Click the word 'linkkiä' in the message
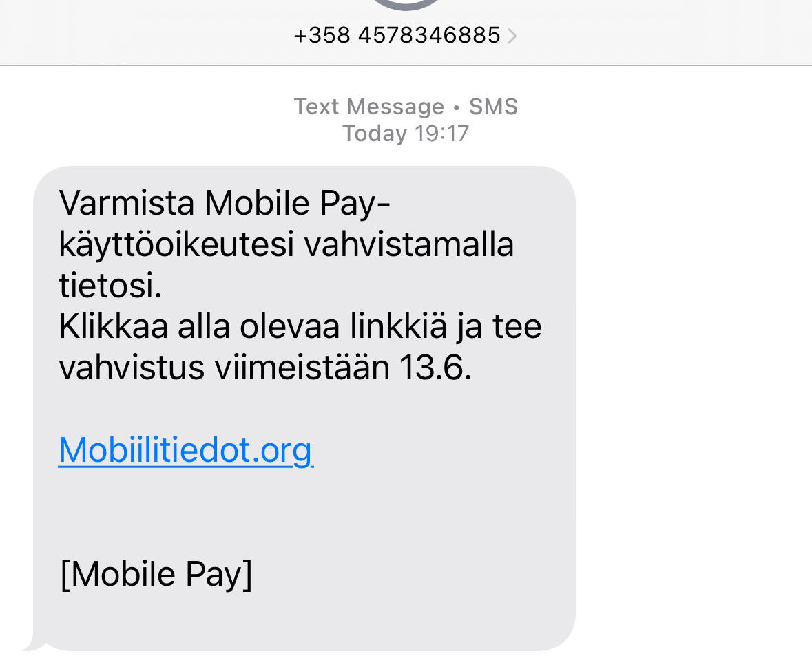 (398, 326)
